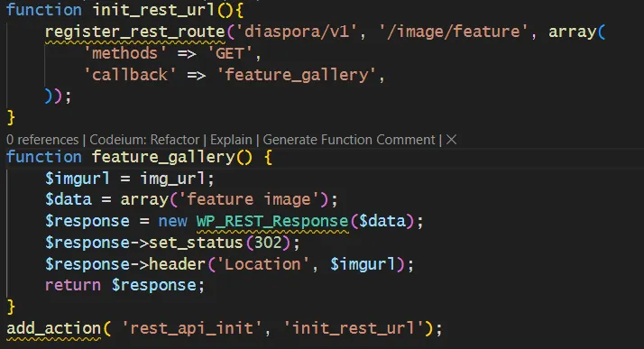The image size is (644, 349).
Task: Click the 'rest_api_init' hook string
Action: click(x=192, y=328)
